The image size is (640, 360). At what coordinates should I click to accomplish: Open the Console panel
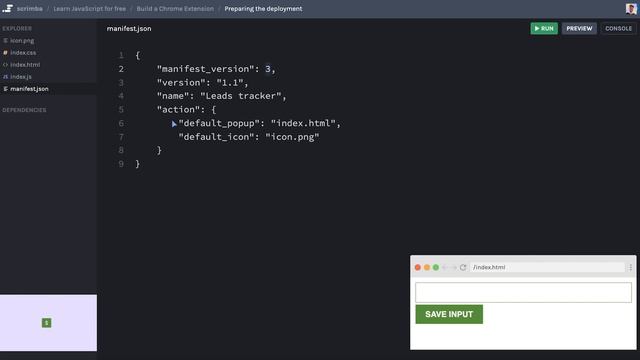tap(618, 29)
